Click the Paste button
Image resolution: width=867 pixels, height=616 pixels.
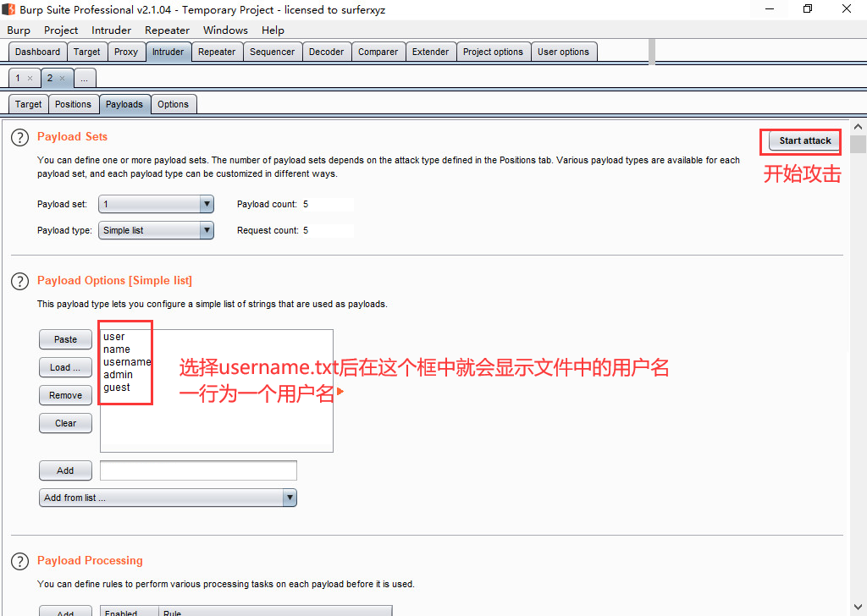[x=66, y=339]
